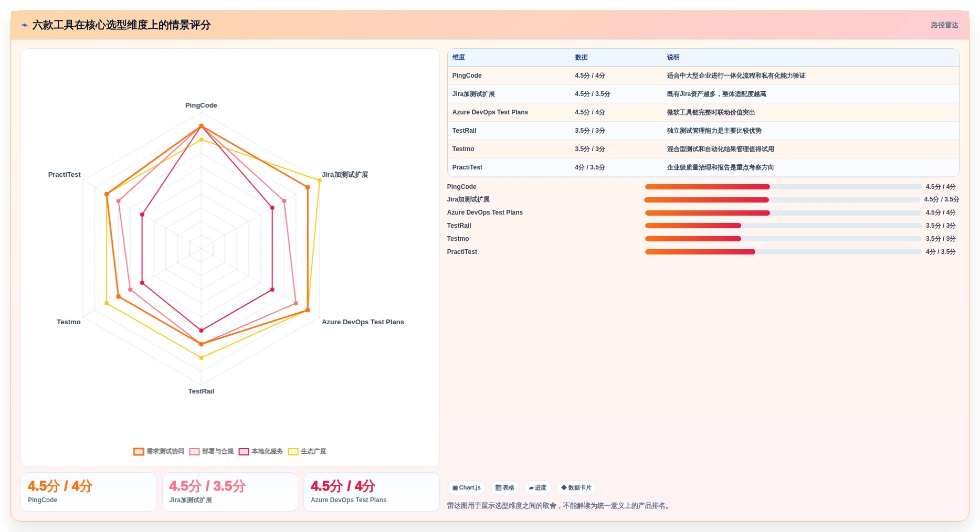
Task: Click the Azure DevOps Test Plans progress bar
Action: (783, 213)
